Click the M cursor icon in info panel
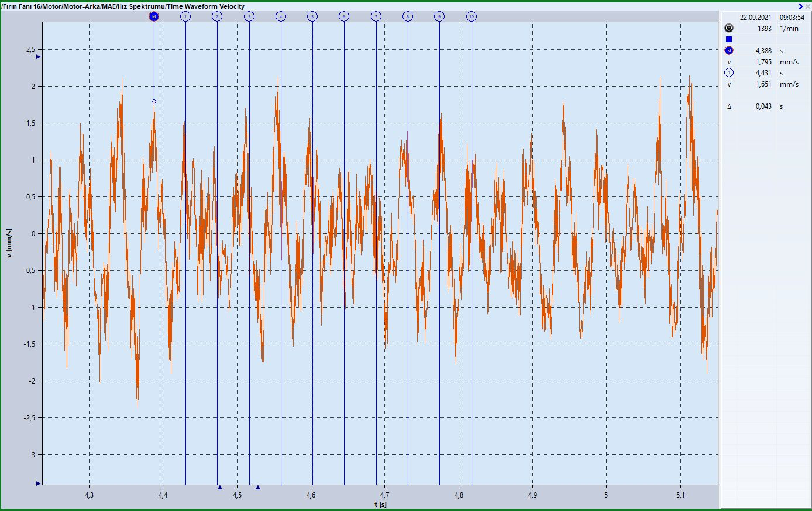Screen dimensions: 812x511 [729, 50]
